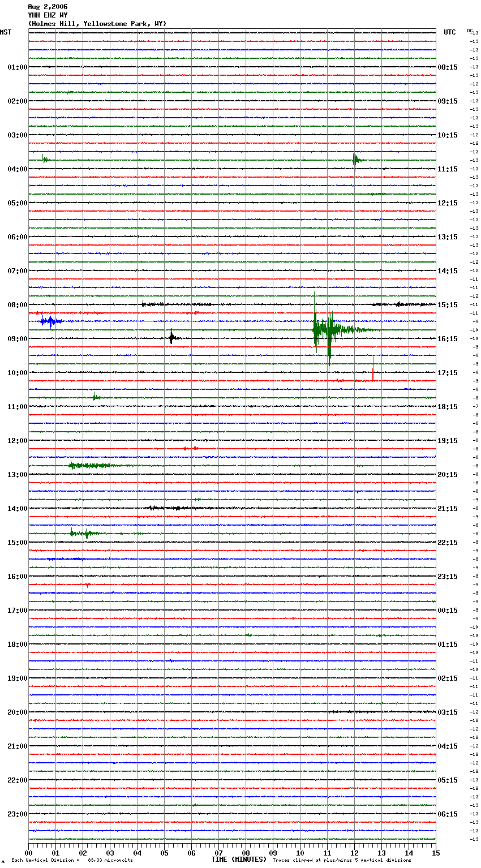The height and width of the screenshot is (868, 481).
Task: Click the green double event on the 14:45 trace
Action: click(x=85, y=533)
